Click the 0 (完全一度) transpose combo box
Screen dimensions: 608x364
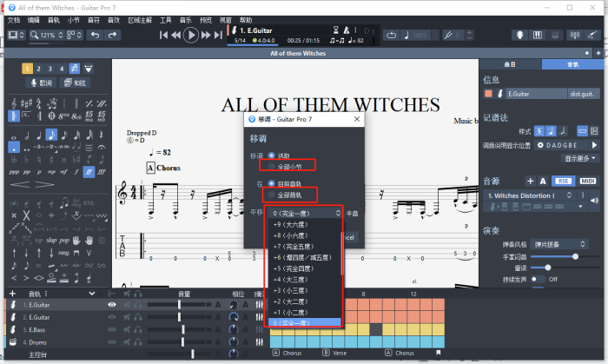pos(305,212)
